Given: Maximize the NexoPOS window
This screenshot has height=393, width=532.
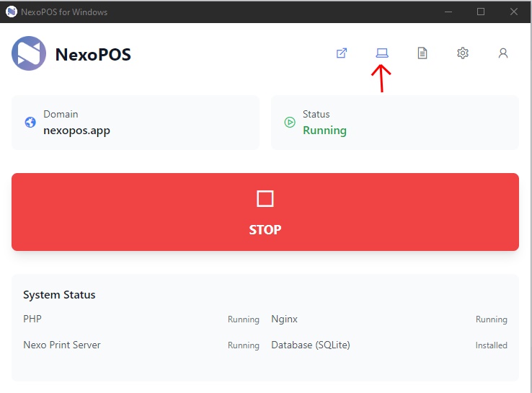Looking at the screenshot, I should pyautogui.click(x=481, y=12).
